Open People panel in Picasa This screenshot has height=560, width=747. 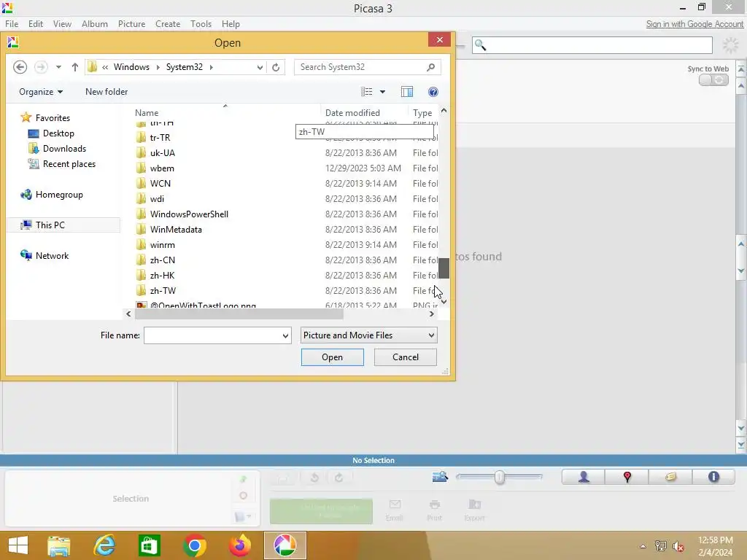pos(584,477)
